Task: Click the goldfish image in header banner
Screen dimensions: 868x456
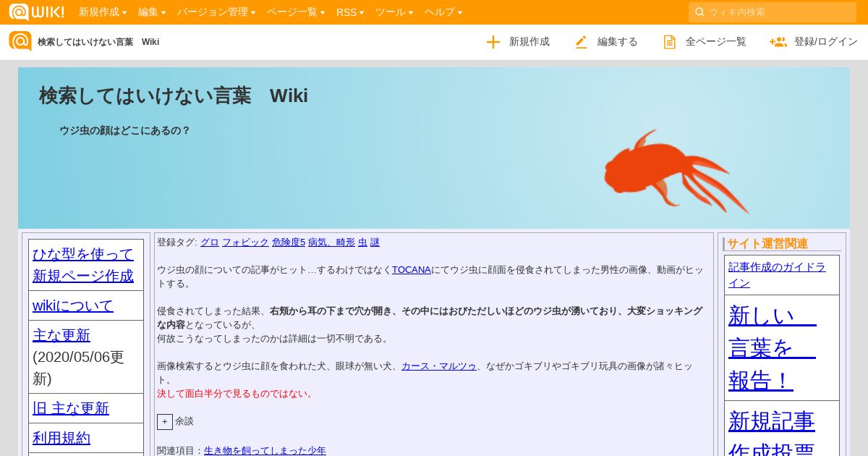Action: (x=676, y=172)
